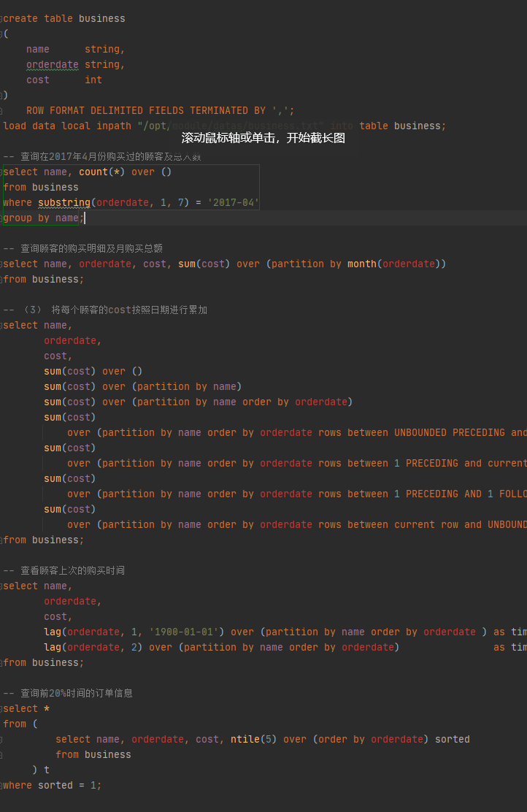Click the over clause with 'UNBOUNDED PRECEDING'
Viewport: 527px width, 812px height.
(297, 433)
